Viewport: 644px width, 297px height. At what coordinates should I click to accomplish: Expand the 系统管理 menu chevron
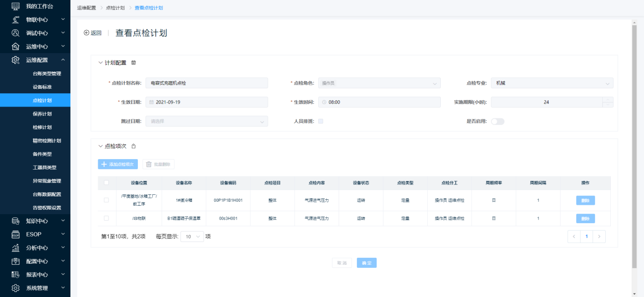point(63,288)
